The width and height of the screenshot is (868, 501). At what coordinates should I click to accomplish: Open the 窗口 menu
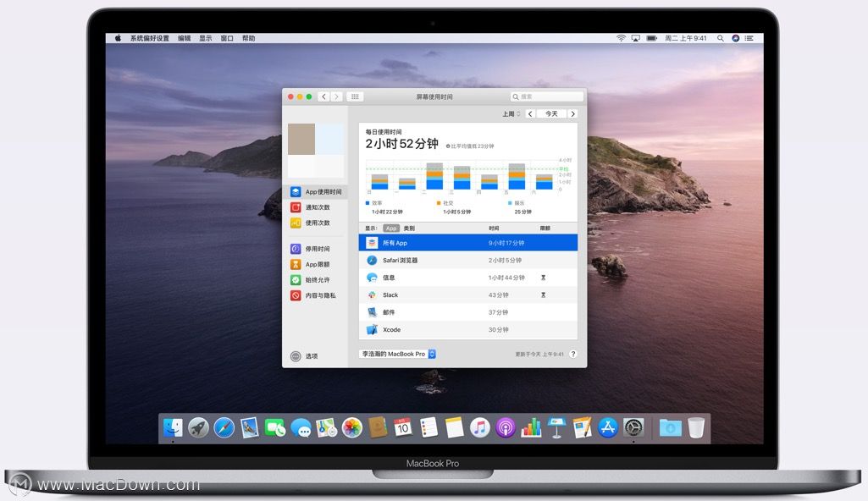tap(227, 38)
